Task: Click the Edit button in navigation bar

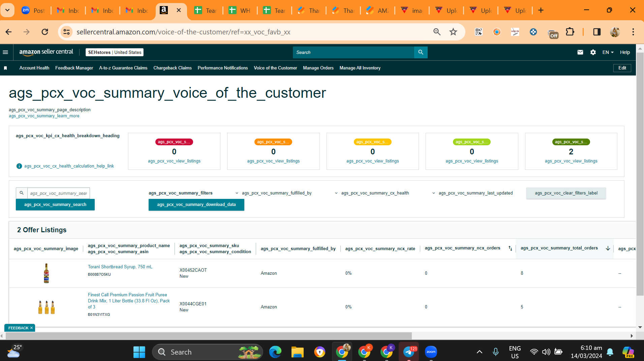Action: 622,68
